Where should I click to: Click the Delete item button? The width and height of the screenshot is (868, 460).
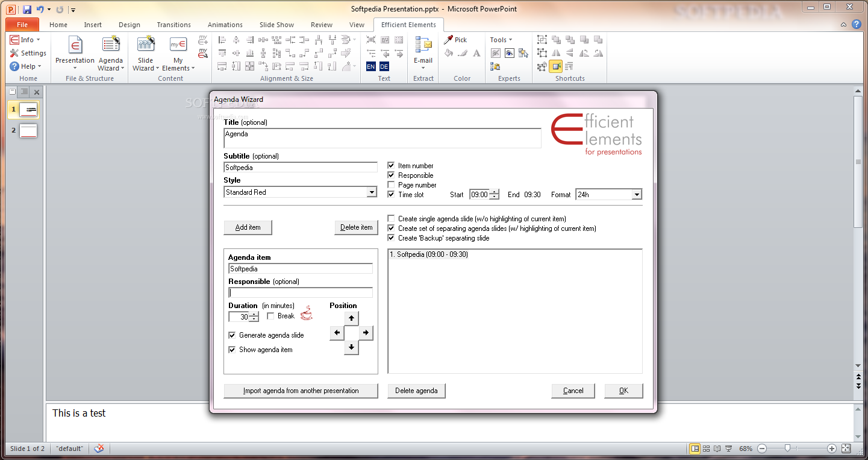click(x=357, y=227)
